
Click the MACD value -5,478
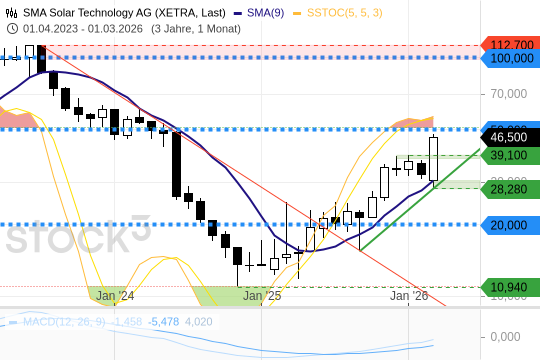[164, 322]
